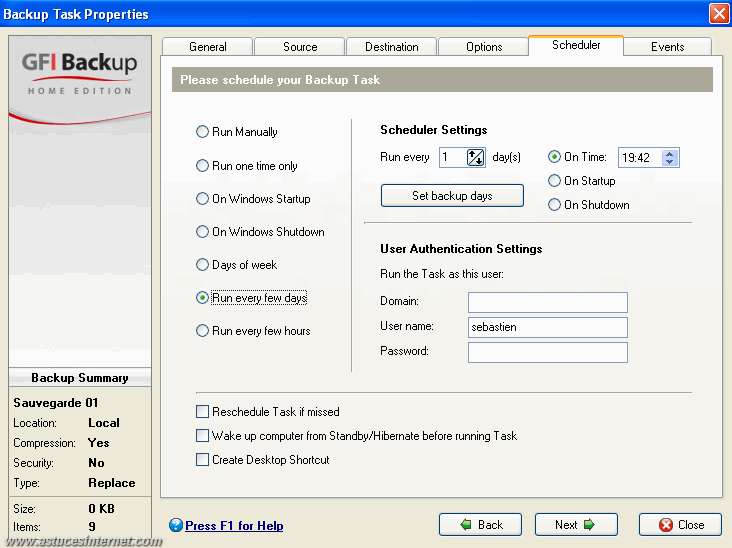
Task: Click the Run every days number field
Action: [453, 157]
